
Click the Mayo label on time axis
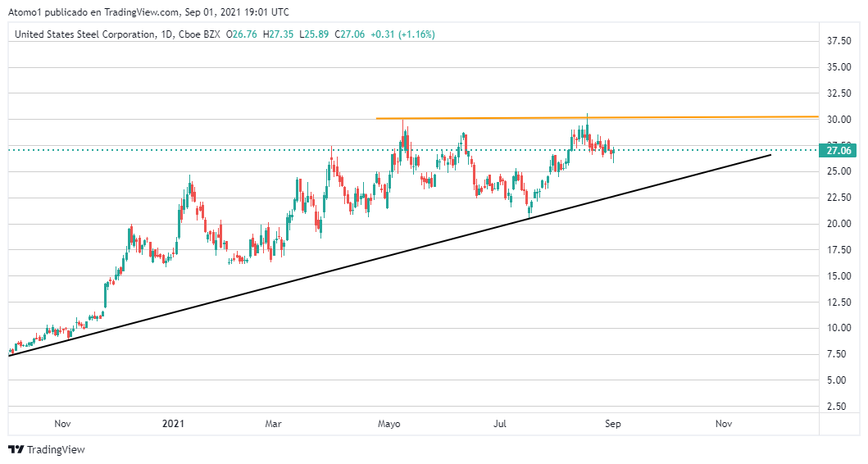[x=389, y=424]
